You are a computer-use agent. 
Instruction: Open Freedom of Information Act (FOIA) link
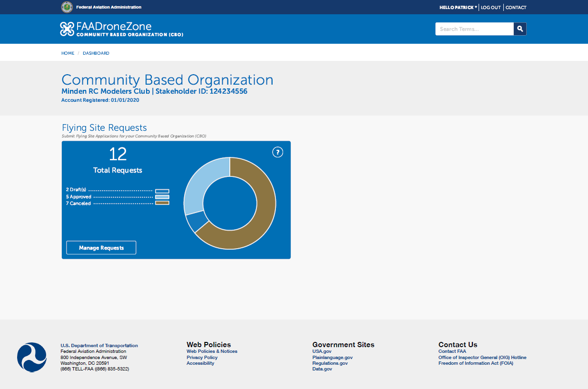pyautogui.click(x=476, y=363)
